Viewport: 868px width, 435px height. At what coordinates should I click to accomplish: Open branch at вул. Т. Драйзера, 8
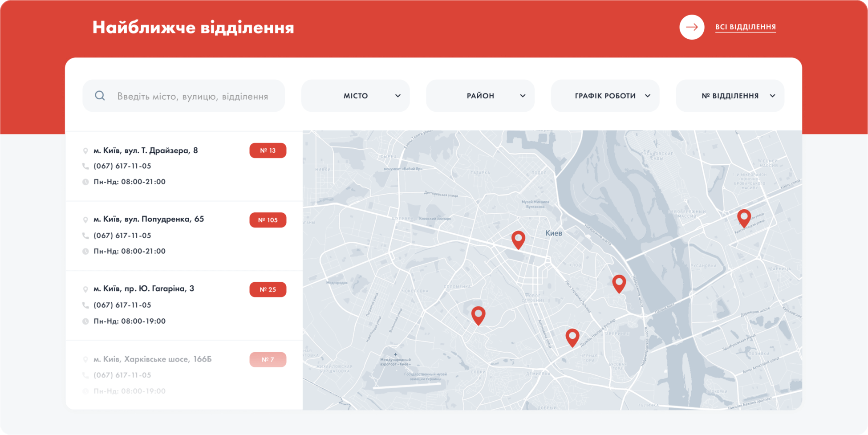pos(146,150)
